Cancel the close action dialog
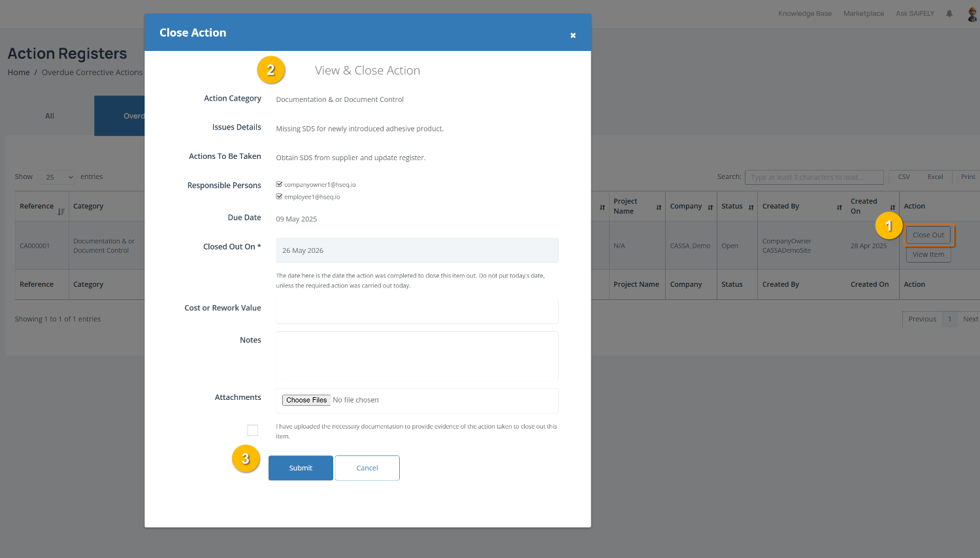The width and height of the screenshot is (980, 558). pyautogui.click(x=367, y=468)
